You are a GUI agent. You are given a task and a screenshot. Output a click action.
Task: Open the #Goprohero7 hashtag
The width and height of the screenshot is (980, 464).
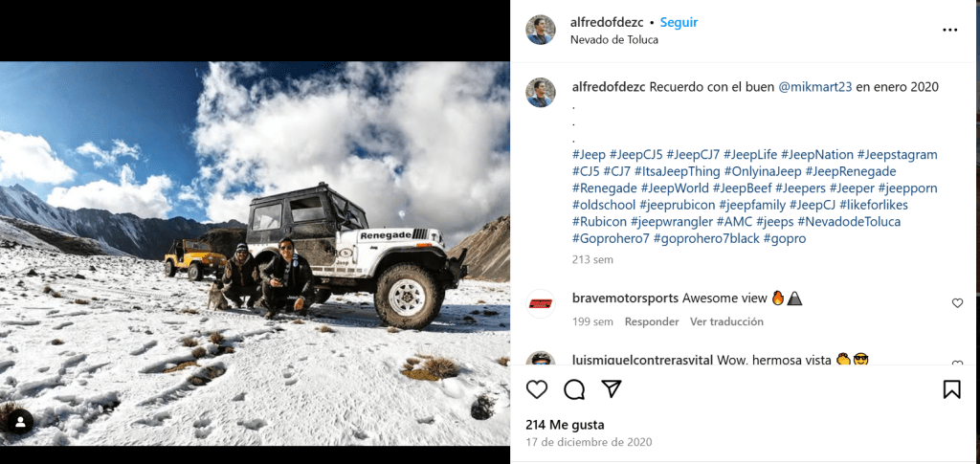click(x=611, y=238)
